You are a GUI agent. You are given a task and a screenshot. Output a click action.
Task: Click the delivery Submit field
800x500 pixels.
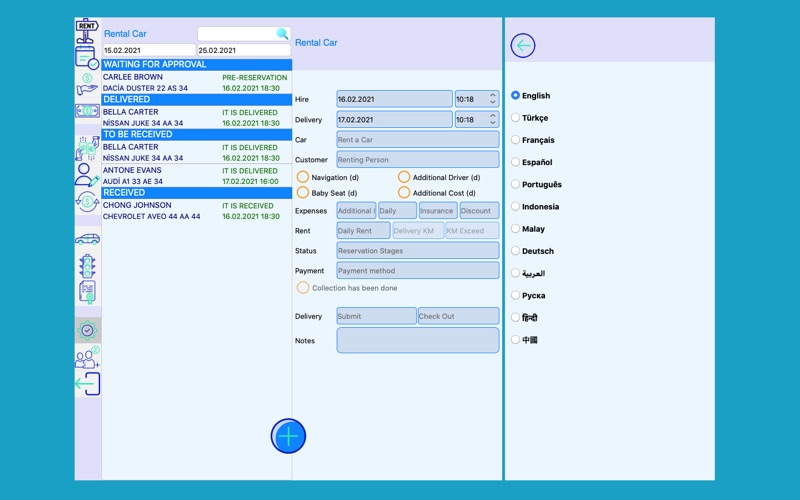[x=377, y=316]
